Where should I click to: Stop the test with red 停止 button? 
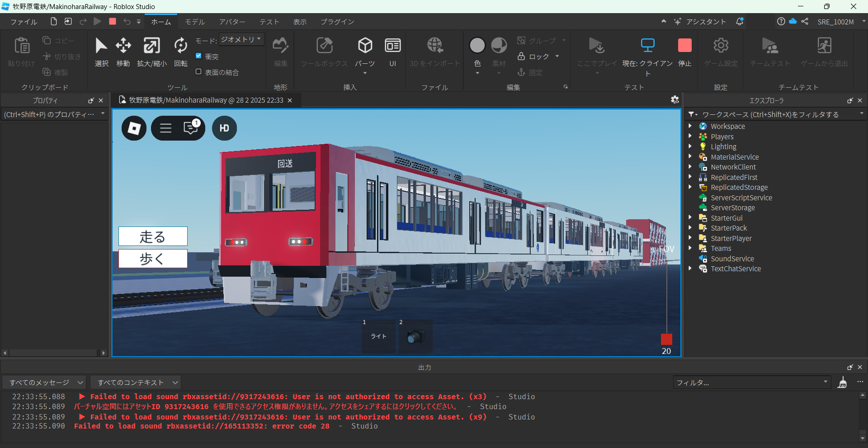(684, 45)
